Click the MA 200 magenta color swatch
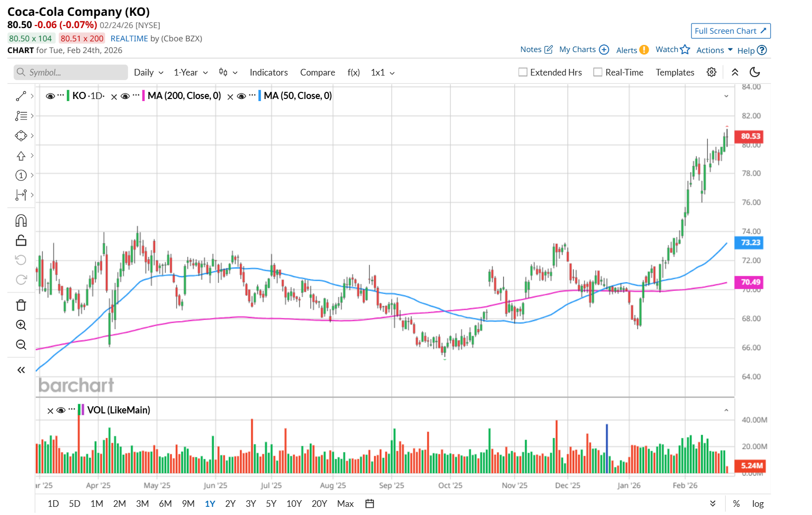This screenshot has height=515, width=812. (144, 95)
